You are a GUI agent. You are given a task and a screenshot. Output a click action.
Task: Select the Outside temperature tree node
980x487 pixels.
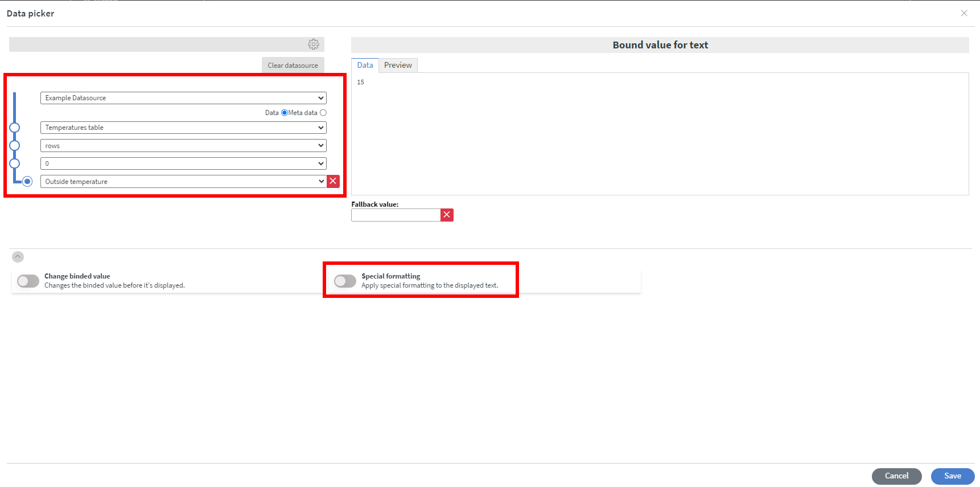27,182
